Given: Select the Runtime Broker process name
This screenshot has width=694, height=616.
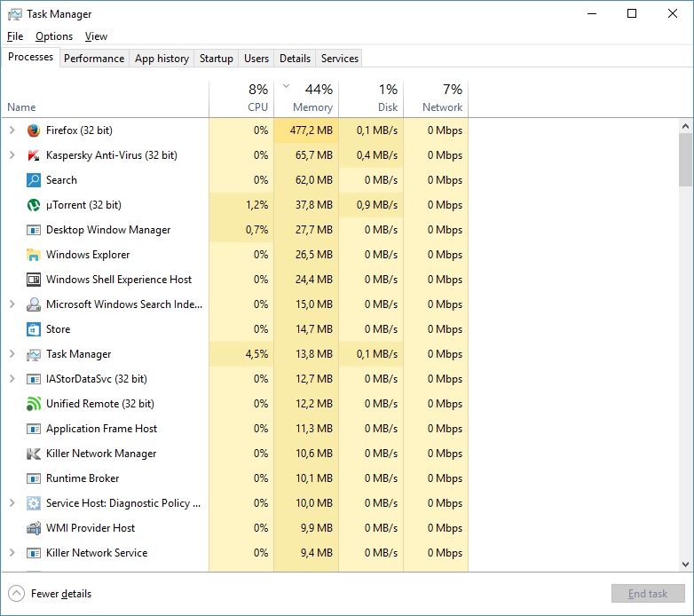Looking at the screenshot, I should 83,478.
